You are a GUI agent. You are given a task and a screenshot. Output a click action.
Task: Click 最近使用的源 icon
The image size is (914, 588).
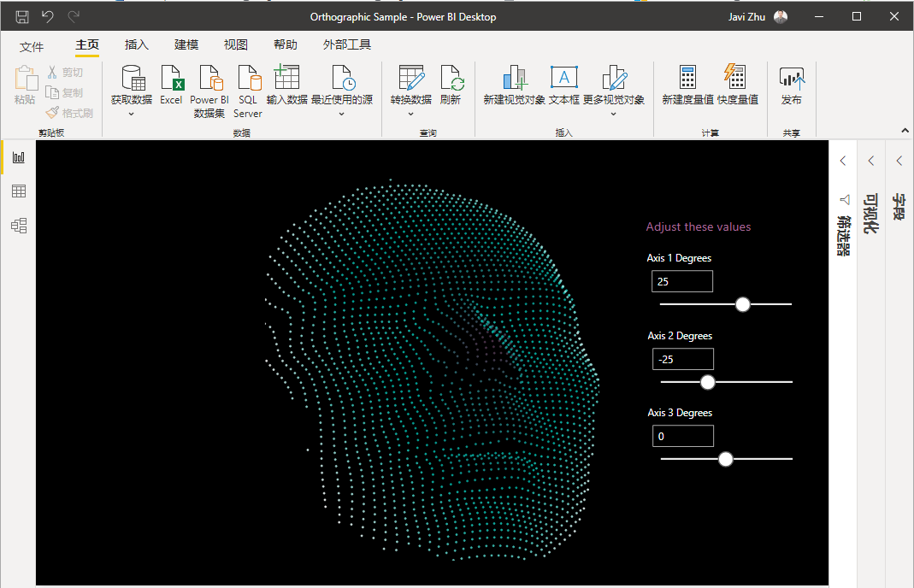(343, 78)
